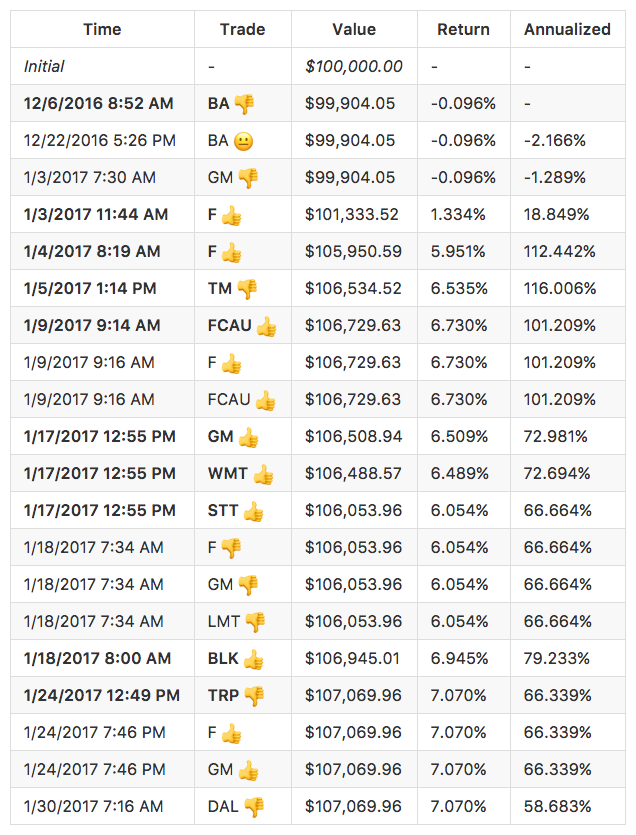Select the 116.006% annualized cell
Screen dimensions: 636x835
[x=560, y=289]
